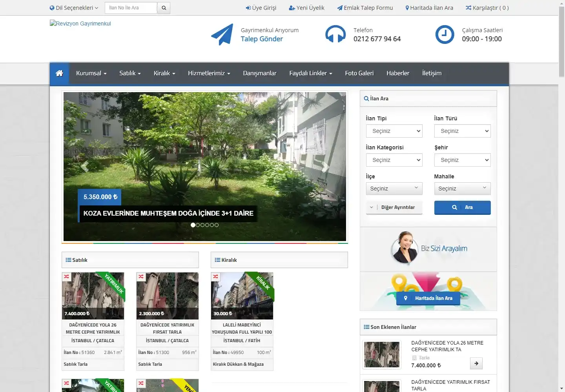
Task: Click the Kiralık panel list icon
Action: coord(217,260)
